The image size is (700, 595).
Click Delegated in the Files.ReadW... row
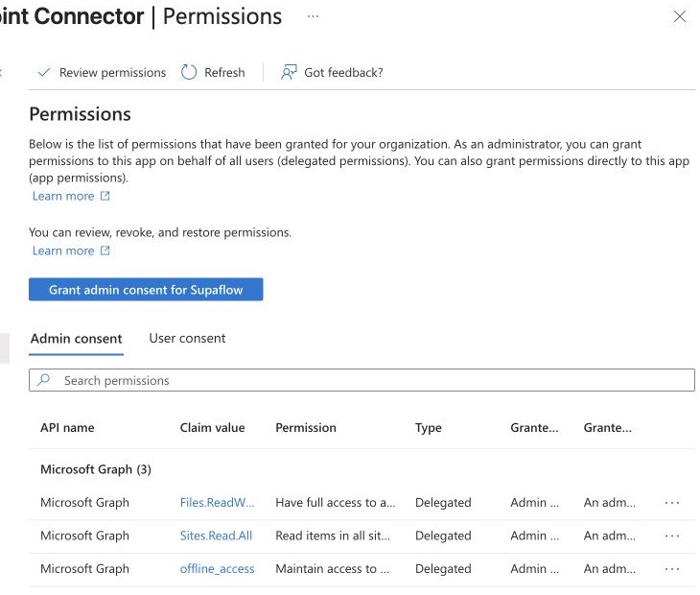coord(443,503)
